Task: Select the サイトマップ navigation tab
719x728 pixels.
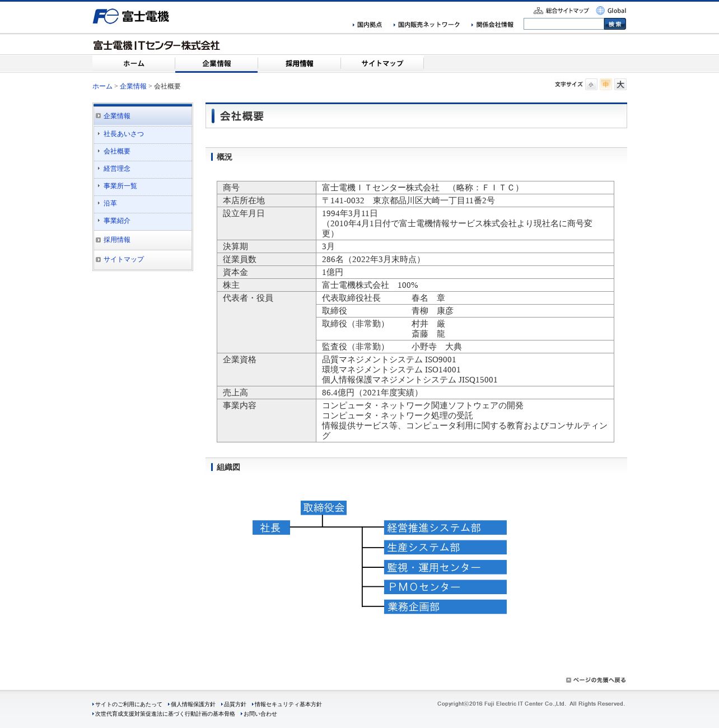Action: point(382,64)
